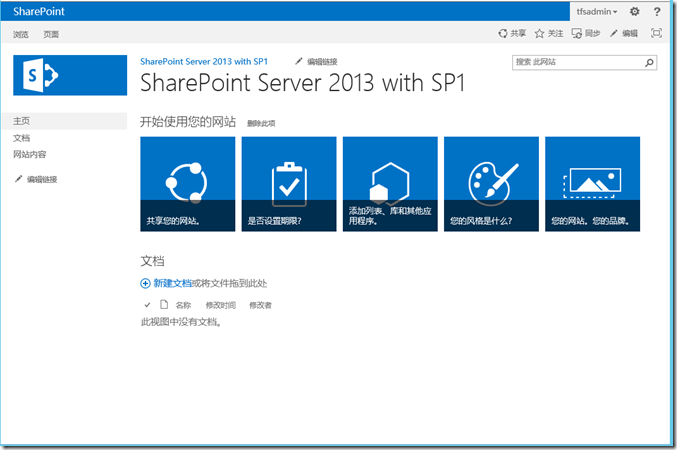The image size is (677, 450).
Task: Click the large SharePoint Server 2013 with SP1 page title
Action: click(x=302, y=83)
